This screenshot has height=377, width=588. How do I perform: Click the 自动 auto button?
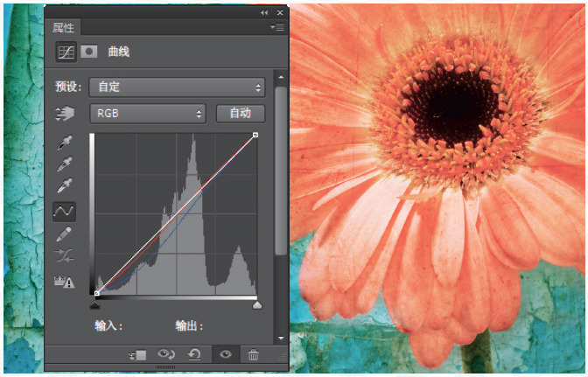pyautogui.click(x=240, y=113)
